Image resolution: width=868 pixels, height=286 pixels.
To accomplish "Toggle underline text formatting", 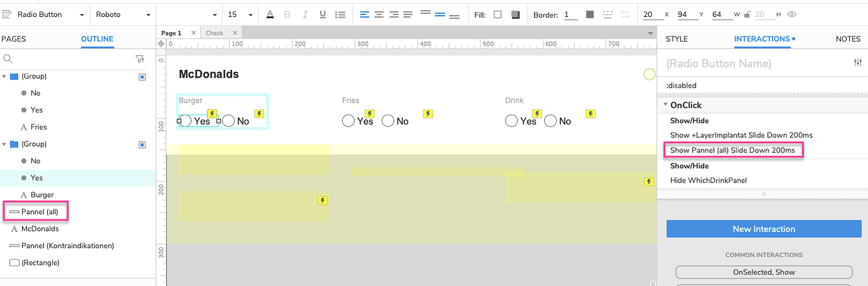I will coord(323,14).
